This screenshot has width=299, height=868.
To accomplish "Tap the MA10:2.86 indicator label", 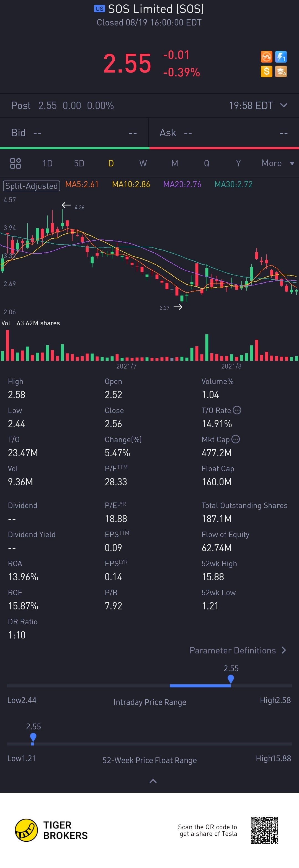I will (131, 184).
